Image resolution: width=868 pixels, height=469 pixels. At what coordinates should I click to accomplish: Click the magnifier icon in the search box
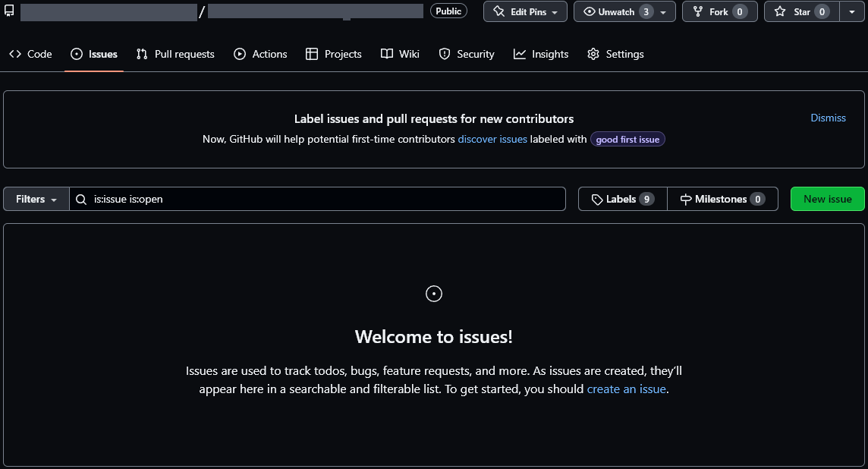(x=81, y=200)
